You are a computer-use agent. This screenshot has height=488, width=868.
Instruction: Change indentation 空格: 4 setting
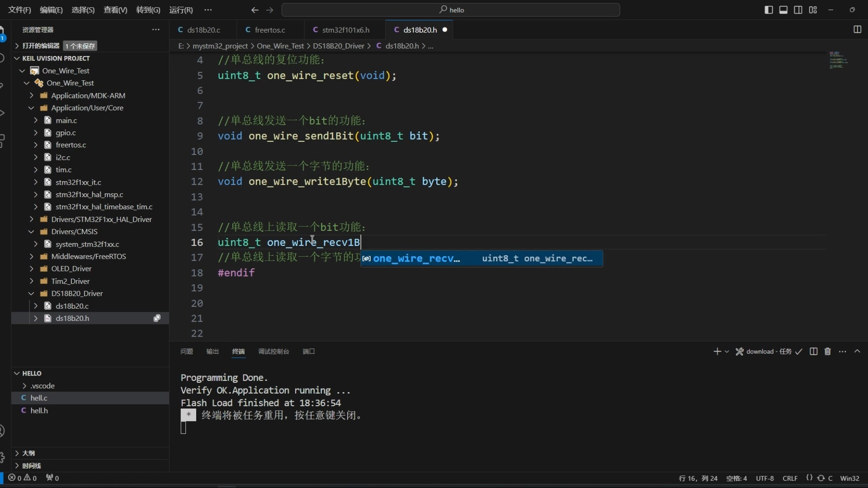[x=736, y=478]
